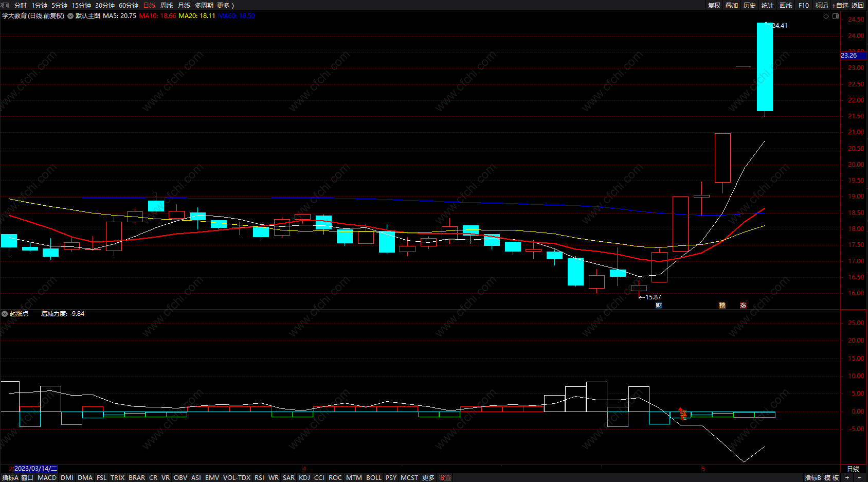Switch indicator to BOLL
Screen dimensions: 868x482
coord(374,477)
